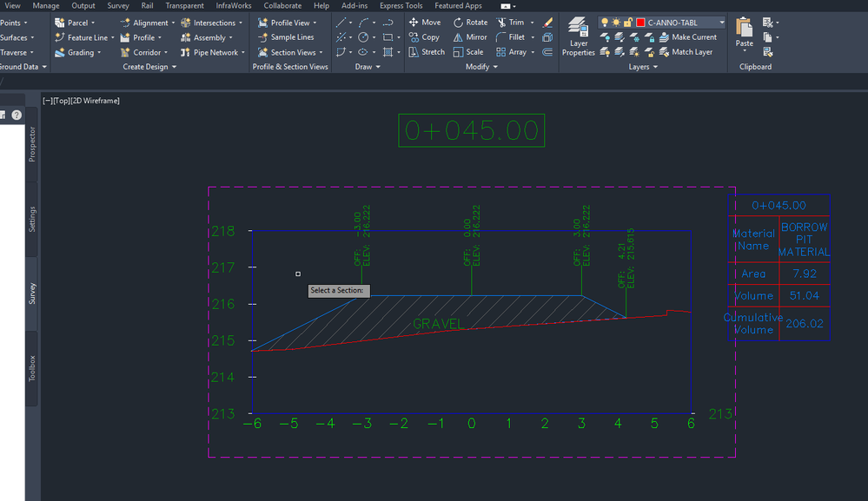Open the Survey ribbon tab
The height and width of the screenshot is (501, 868).
(118, 5)
